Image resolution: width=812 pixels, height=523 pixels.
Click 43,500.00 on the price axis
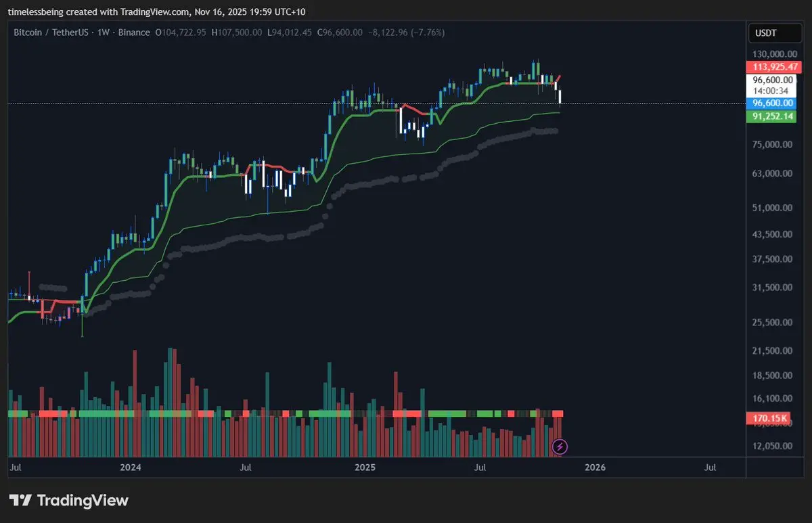773,234
